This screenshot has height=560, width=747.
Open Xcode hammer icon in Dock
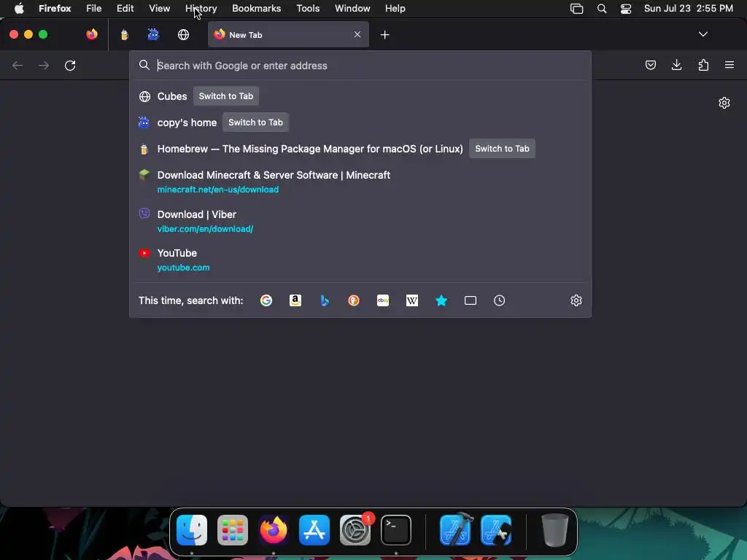[456, 529]
